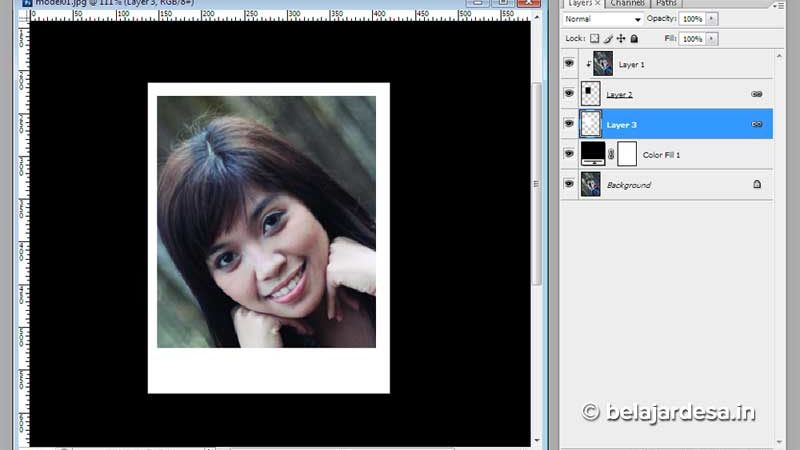Screen dimensions: 800x450
Task: Hide Color Fill 1 layer visibility
Action: [x=569, y=154]
